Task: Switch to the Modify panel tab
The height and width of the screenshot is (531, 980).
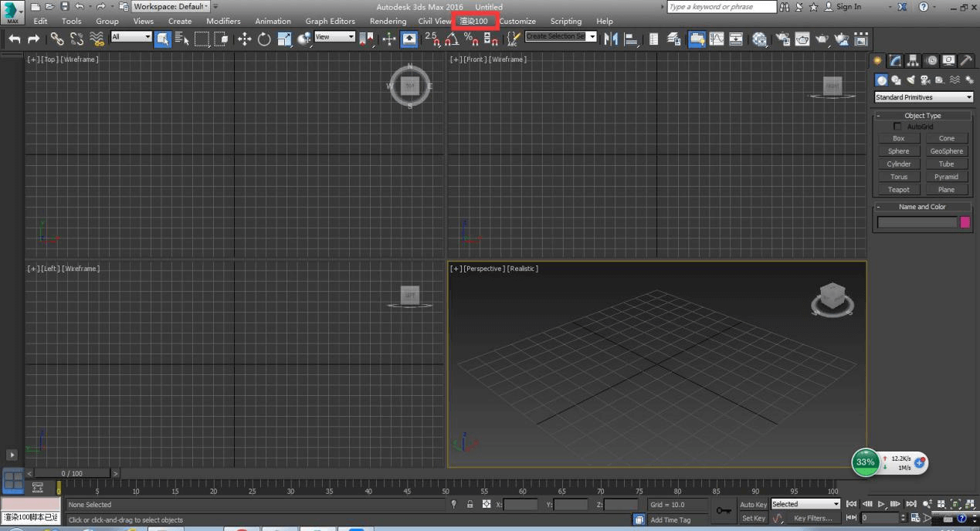Action: [x=895, y=61]
